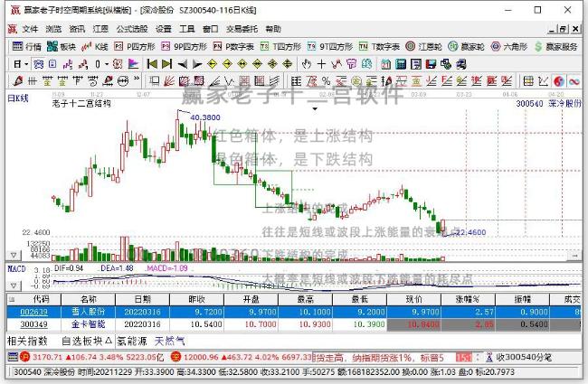Viewport: 588px width, 384px height.
Task: Jump to last bar with green right-end arrow
Action: 166,64
